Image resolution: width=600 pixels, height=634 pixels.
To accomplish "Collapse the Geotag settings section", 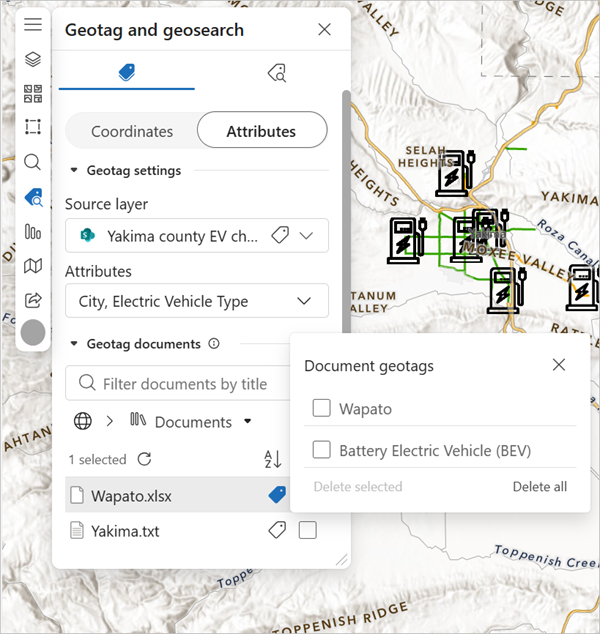I will (x=74, y=170).
